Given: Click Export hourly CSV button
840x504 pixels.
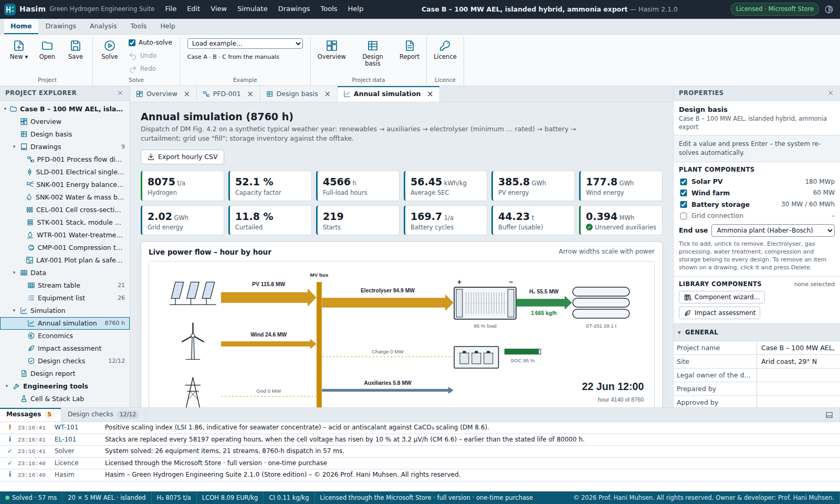Looking at the screenshot, I should [182, 157].
